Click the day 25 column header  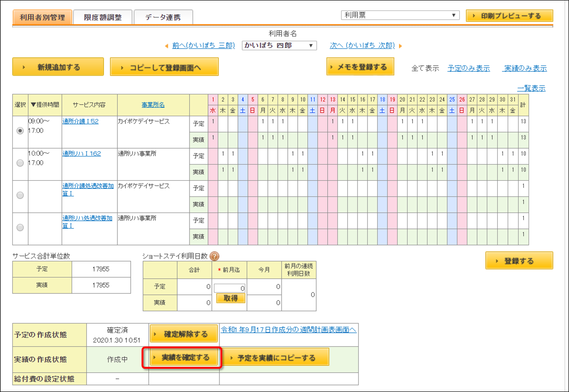[452, 99]
